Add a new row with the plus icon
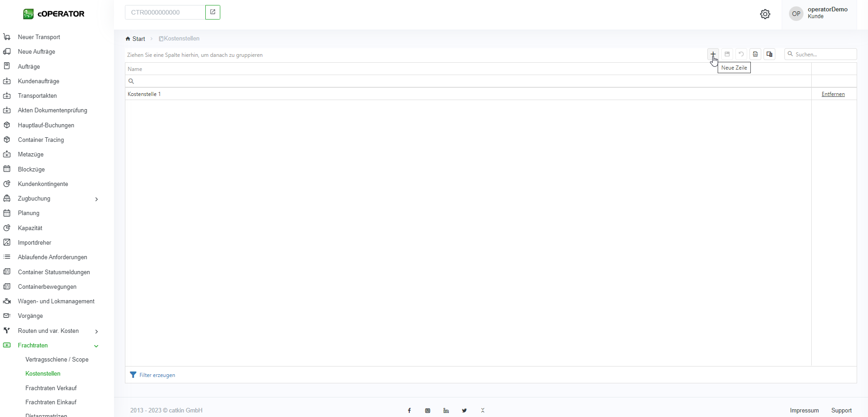The height and width of the screenshot is (417, 868). [713, 54]
